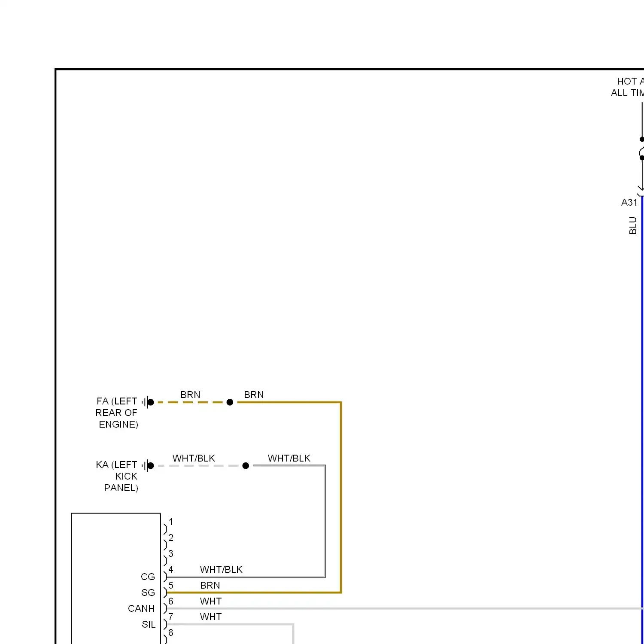Click the BRN label at pin 5
Image resolution: width=644 pixels, height=644 pixels.
coord(210,585)
